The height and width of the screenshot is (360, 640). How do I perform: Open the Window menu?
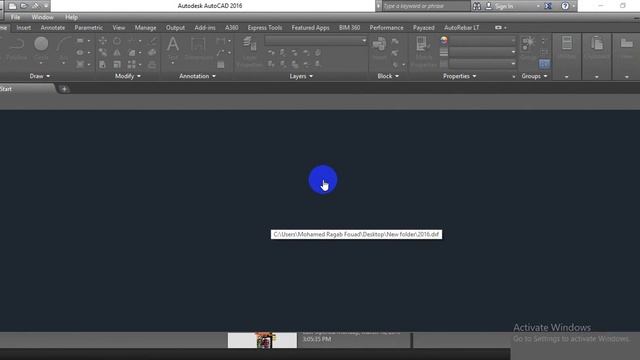click(42, 17)
